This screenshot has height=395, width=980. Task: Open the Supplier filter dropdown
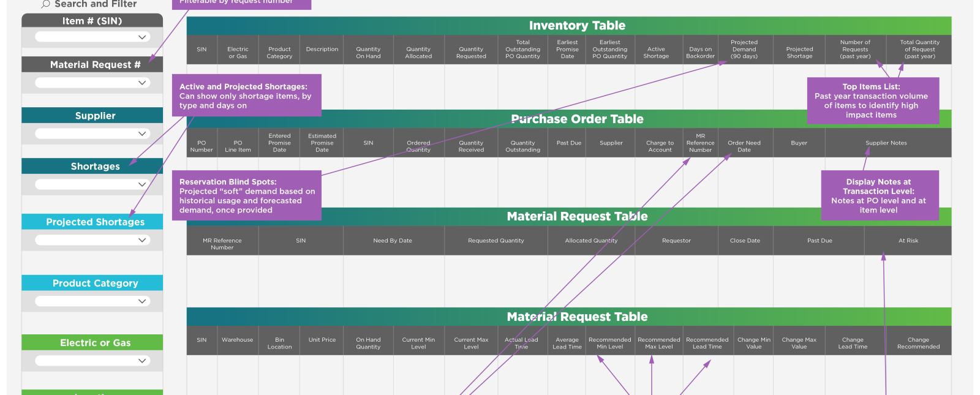point(142,134)
